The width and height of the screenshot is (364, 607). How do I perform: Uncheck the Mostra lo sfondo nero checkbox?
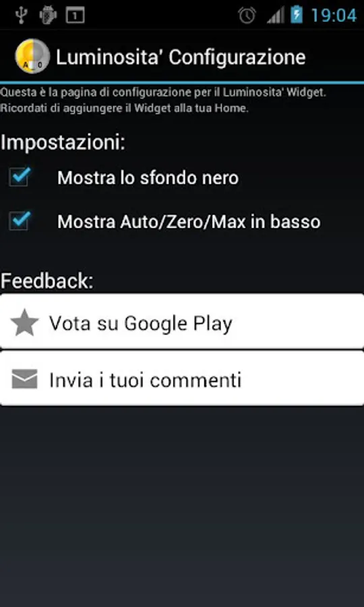20,177
